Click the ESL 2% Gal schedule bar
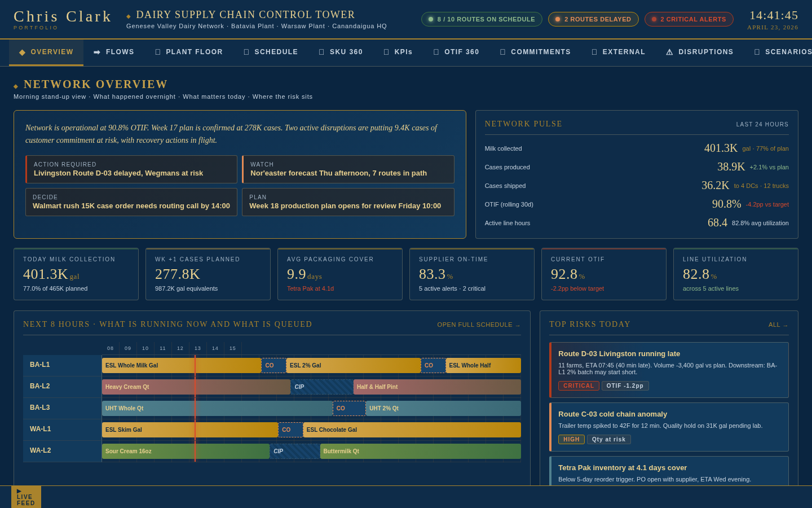Image resolution: width=812 pixels, height=508 pixels. coord(354,365)
